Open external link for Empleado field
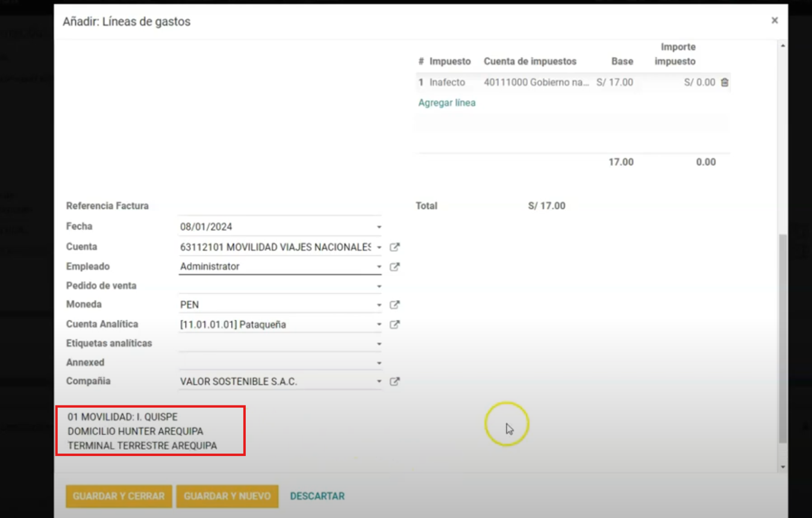The height and width of the screenshot is (518, 812). 395,267
